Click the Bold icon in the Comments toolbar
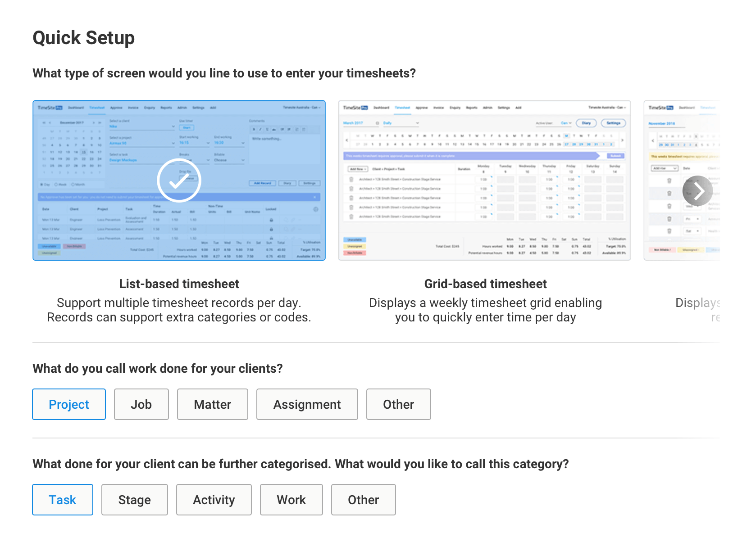Screen dimensions: 756x542 tap(254, 129)
